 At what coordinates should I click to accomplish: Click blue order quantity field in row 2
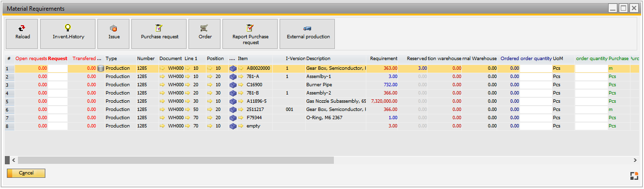coord(536,77)
